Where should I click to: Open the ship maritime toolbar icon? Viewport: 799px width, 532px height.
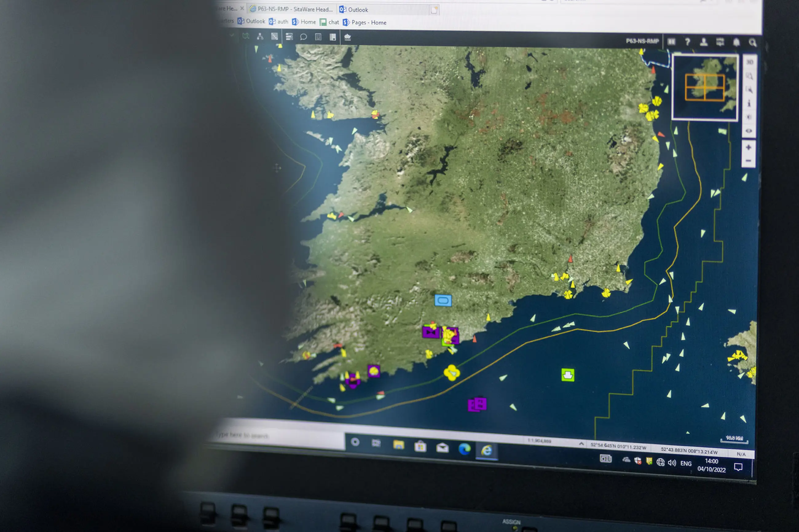click(x=347, y=37)
